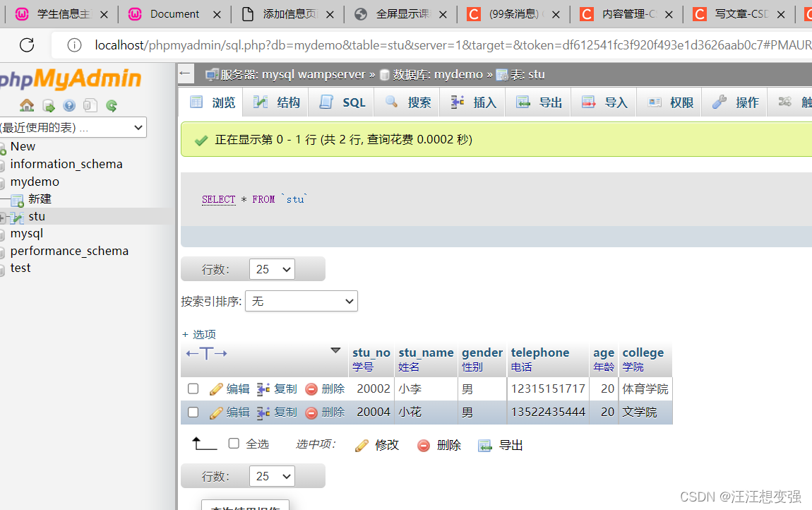
Task: Click the telephone cell 13522435444
Action: pos(548,412)
